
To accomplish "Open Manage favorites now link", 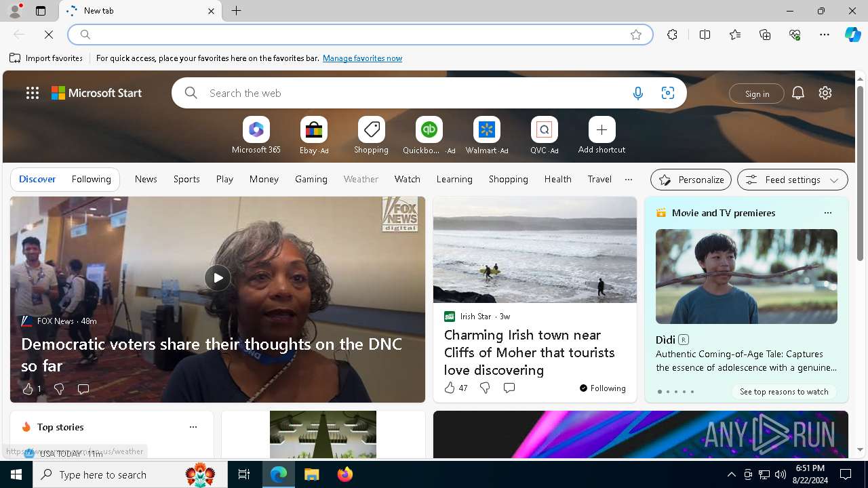I will click(x=362, y=58).
